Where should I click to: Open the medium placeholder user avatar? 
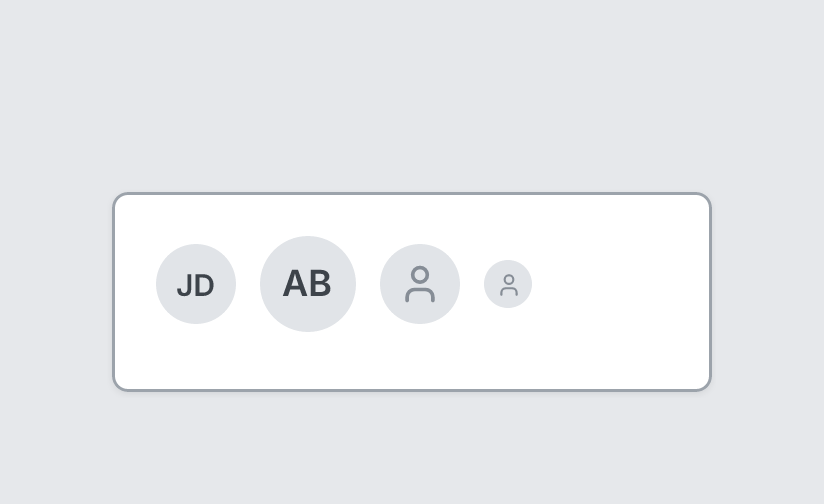coord(420,284)
